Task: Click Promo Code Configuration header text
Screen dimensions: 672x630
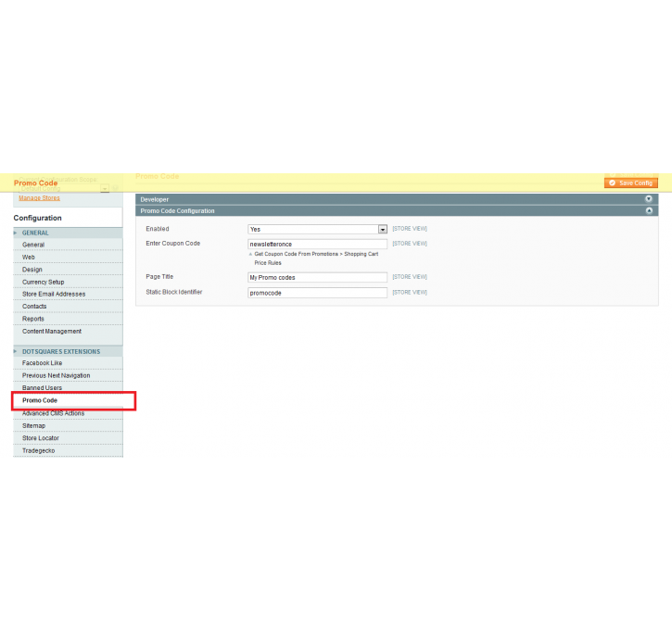Action: coord(177,210)
